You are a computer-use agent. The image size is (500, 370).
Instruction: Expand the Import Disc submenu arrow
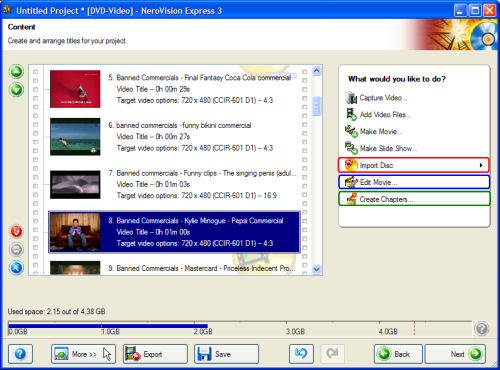[x=481, y=165]
